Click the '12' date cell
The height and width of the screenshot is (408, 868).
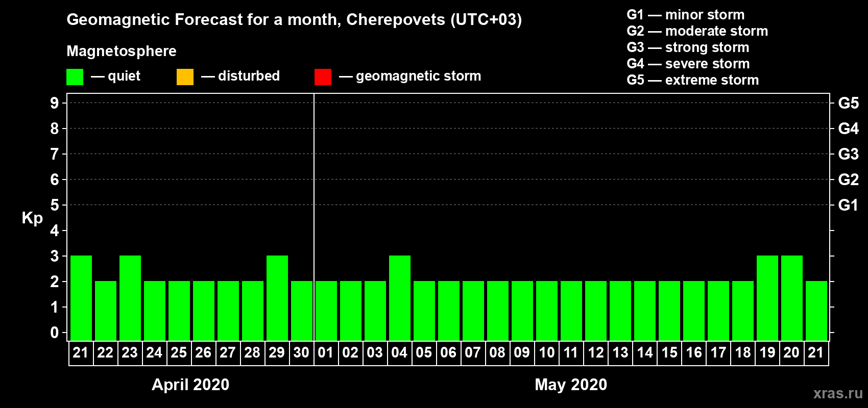click(596, 353)
